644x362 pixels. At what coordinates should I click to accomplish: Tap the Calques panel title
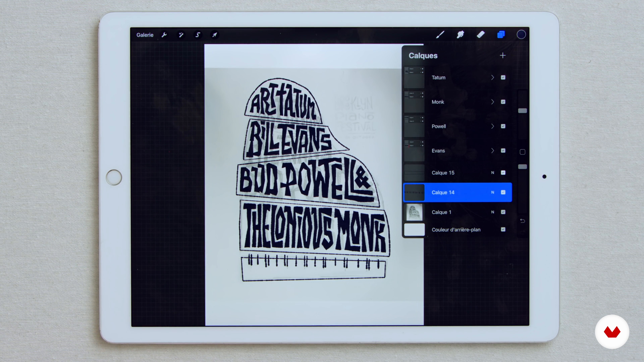click(423, 55)
